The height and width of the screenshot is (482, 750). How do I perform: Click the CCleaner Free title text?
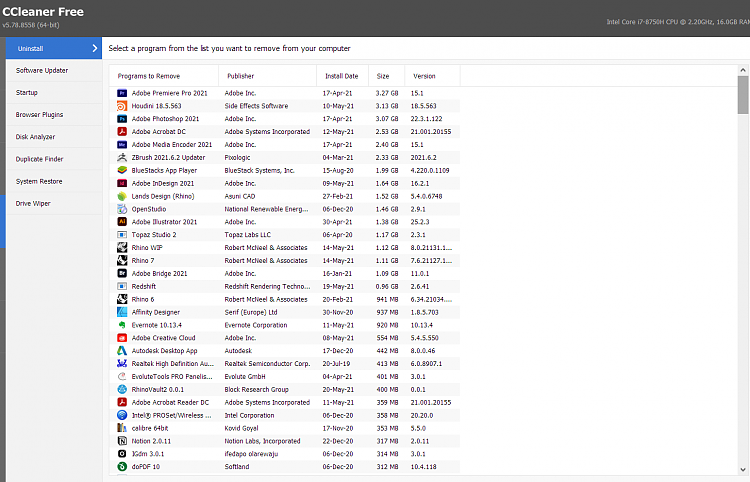[x=43, y=12]
